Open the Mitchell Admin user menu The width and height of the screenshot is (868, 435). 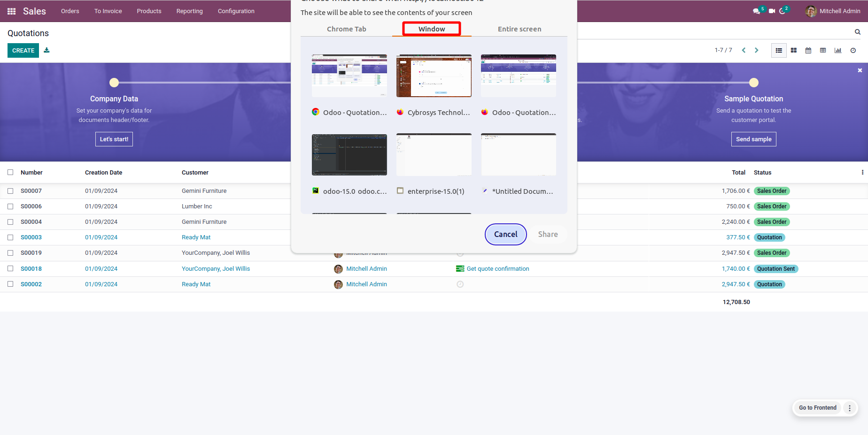click(833, 11)
